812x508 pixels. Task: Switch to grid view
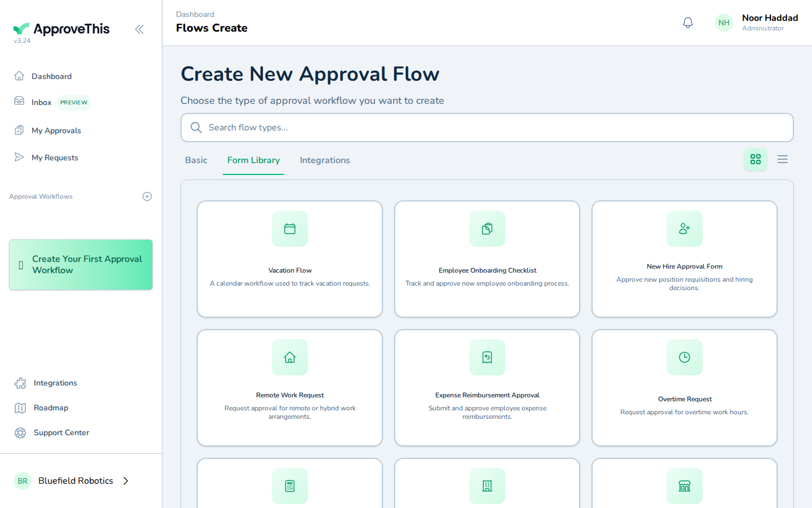tap(756, 159)
